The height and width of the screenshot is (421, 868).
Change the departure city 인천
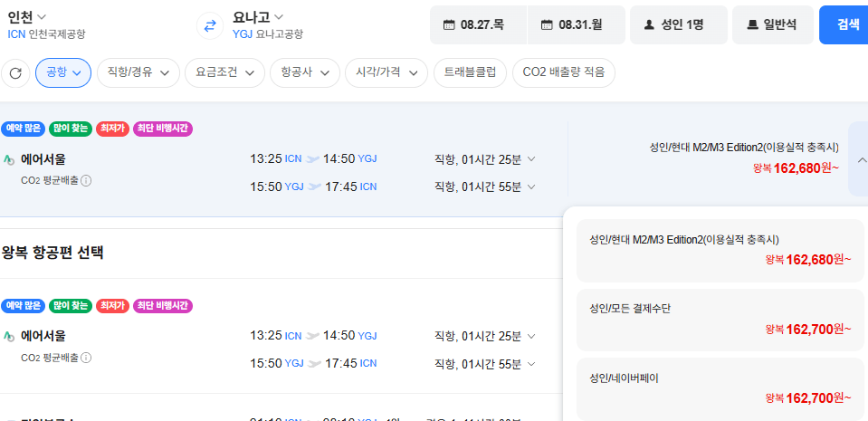(x=27, y=16)
